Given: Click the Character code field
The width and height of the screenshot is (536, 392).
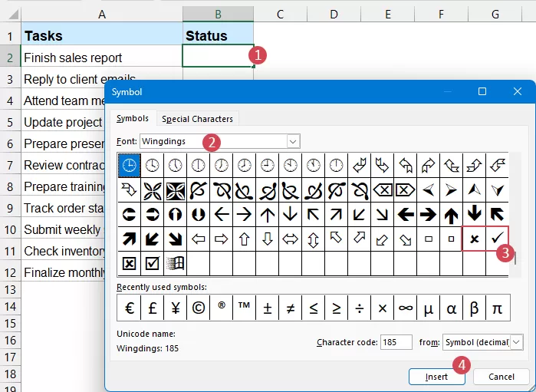Looking at the screenshot, I should point(396,342).
